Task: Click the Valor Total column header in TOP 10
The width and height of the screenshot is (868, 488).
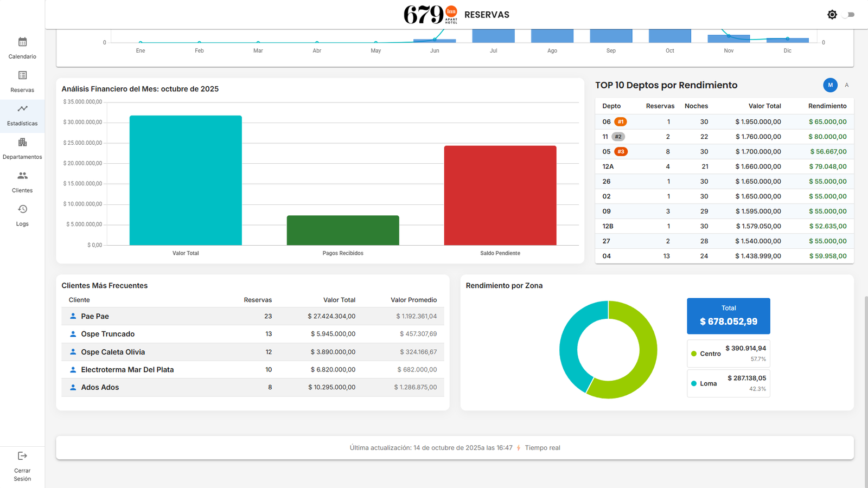Action: 764,106
